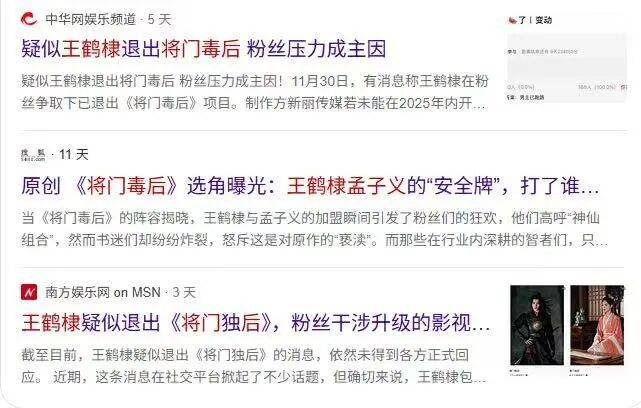
Task: Click the 中华网娱乐频道 source name
Action: 90,19
